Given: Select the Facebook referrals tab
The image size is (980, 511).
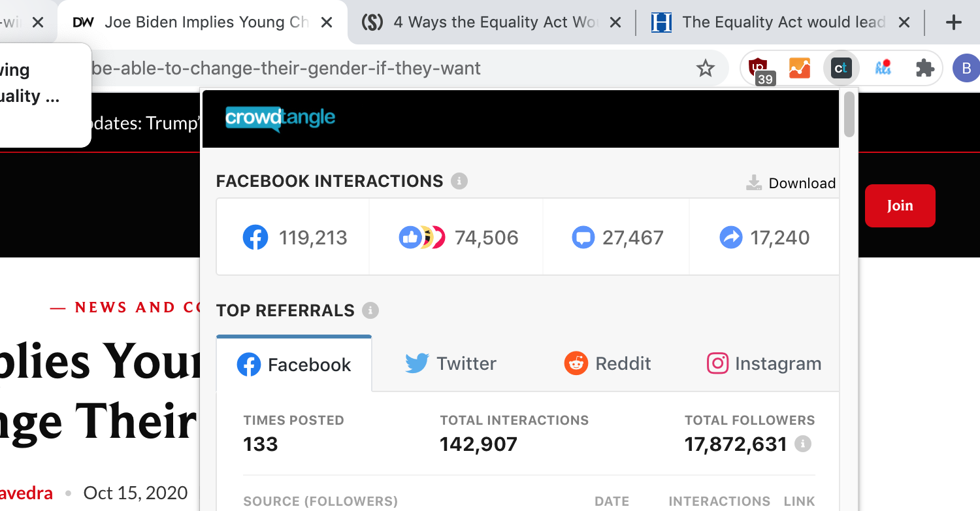Looking at the screenshot, I should pyautogui.click(x=294, y=364).
